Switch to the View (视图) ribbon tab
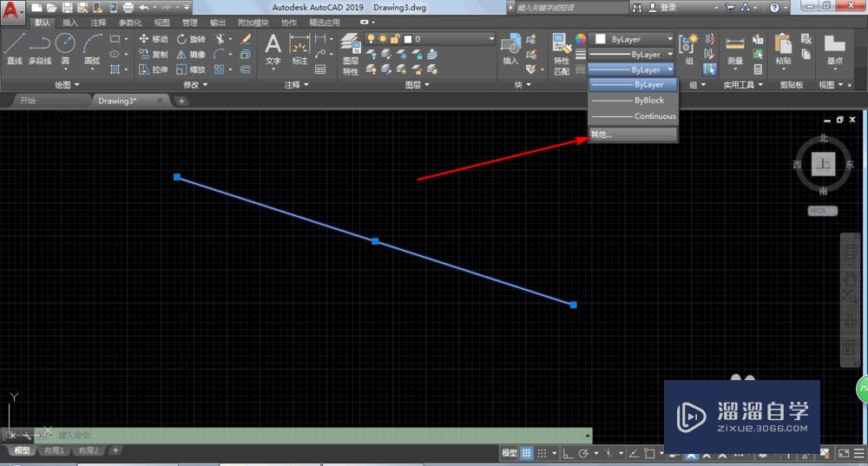868x466 pixels. click(161, 23)
